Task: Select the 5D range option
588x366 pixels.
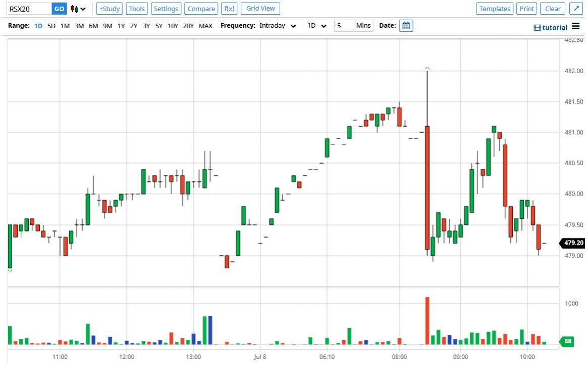Action: 51,26
